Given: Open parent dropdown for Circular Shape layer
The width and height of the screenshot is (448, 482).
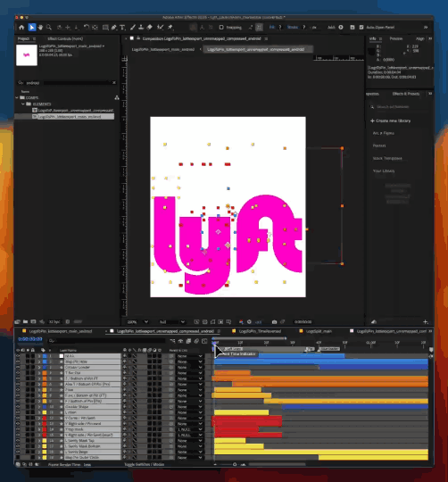Looking at the screenshot, I should coord(190,407).
